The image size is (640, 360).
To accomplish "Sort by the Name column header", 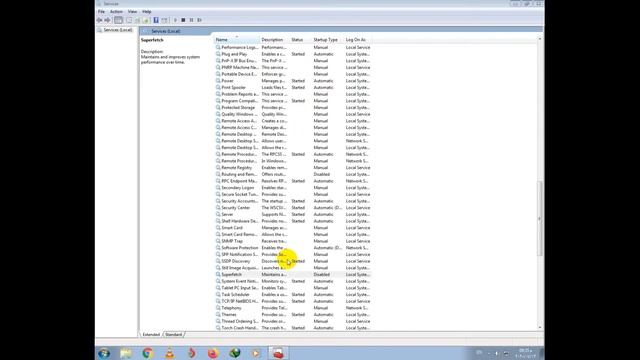I will point(237,40).
